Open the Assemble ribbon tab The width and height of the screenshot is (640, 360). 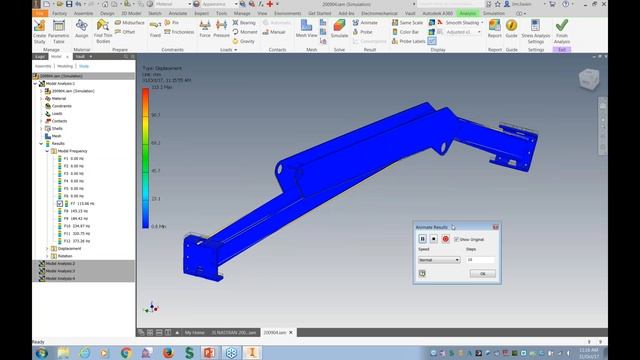(x=84, y=13)
